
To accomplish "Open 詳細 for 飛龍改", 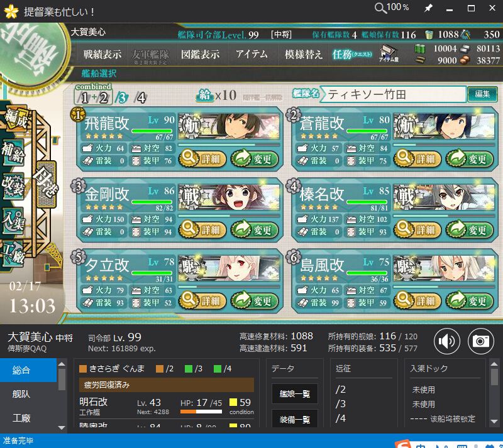I will (x=202, y=159).
